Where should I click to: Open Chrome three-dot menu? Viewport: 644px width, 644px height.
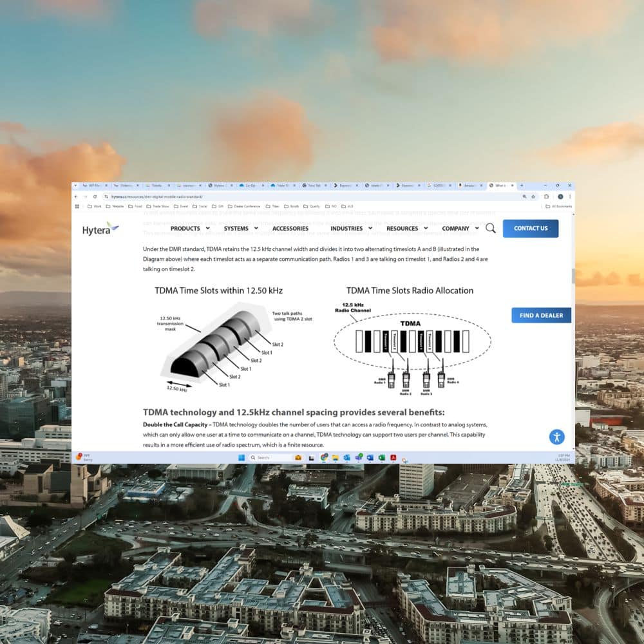click(x=570, y=196)
